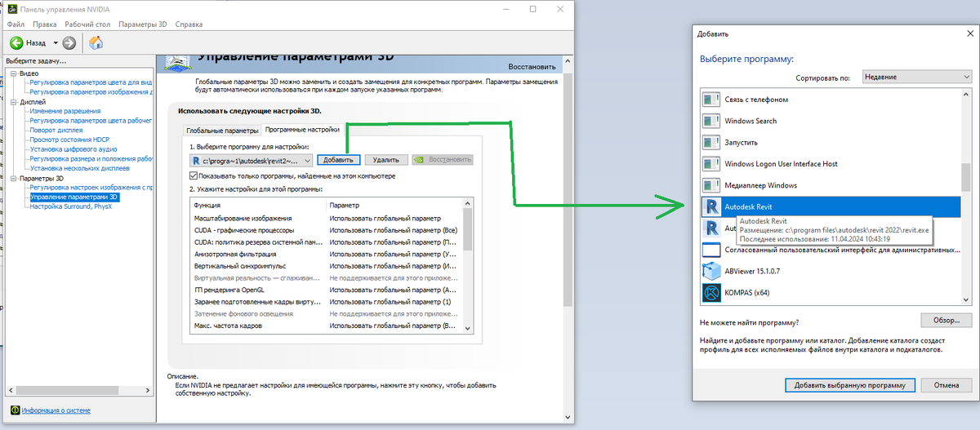This screenshot has height=430, width=980.
Task: Open Регулировка параметров цвета рабочего стола
Action: click(91, 121)
